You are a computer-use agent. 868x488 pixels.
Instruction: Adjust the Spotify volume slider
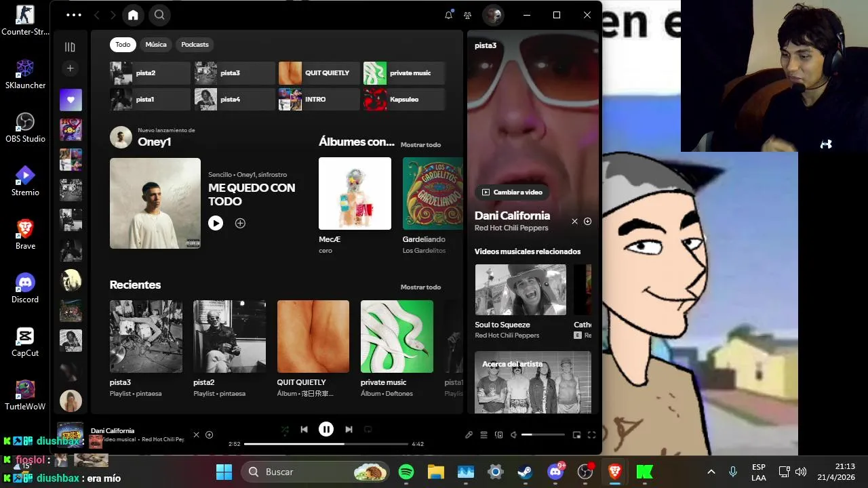click(x=543, y=435)
